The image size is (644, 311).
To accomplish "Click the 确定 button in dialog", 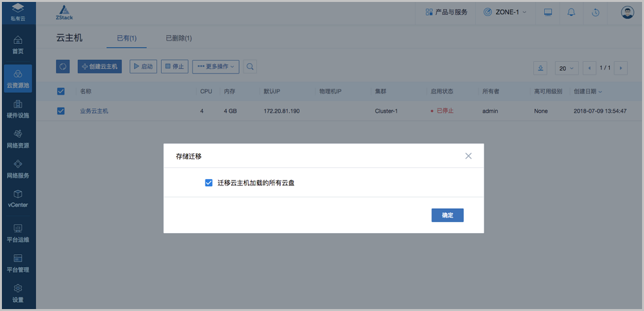I will coord(447,215).
